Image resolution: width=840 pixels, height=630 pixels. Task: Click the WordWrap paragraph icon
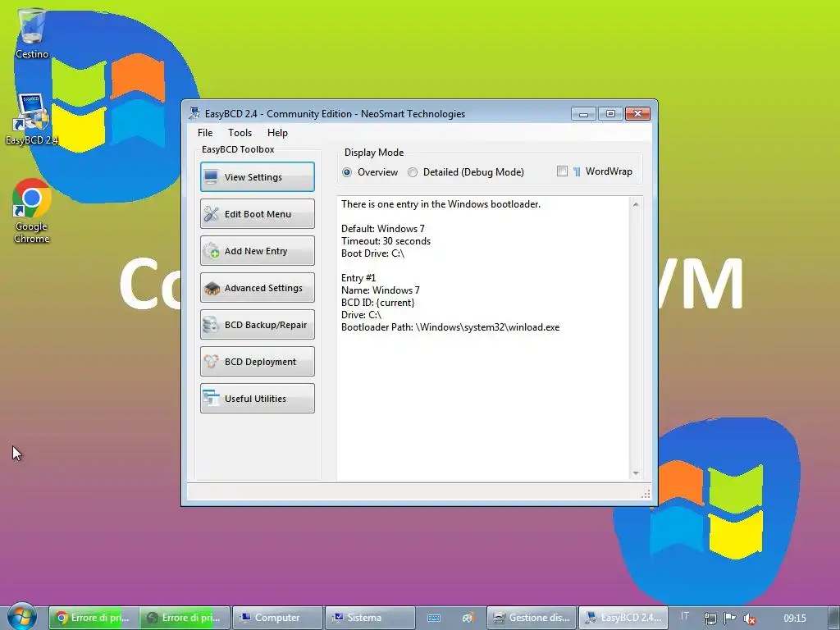(x=577, y=171)
